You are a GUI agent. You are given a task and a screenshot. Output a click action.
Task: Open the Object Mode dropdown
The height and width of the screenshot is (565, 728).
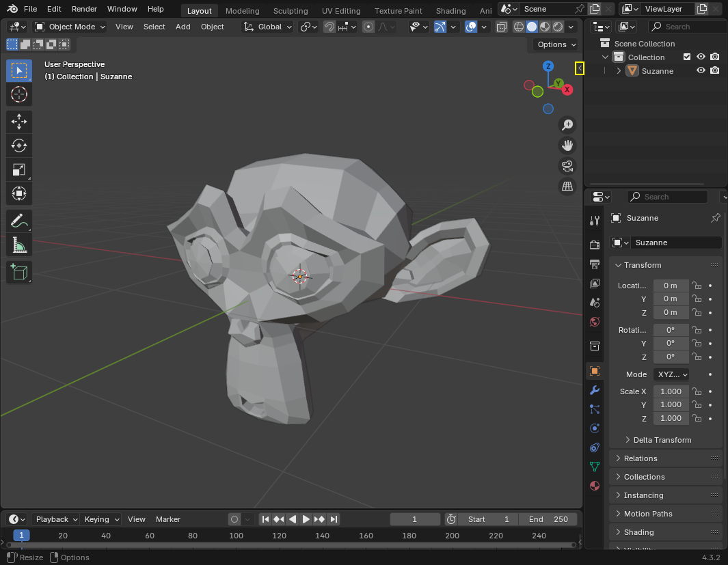point(70,27)
